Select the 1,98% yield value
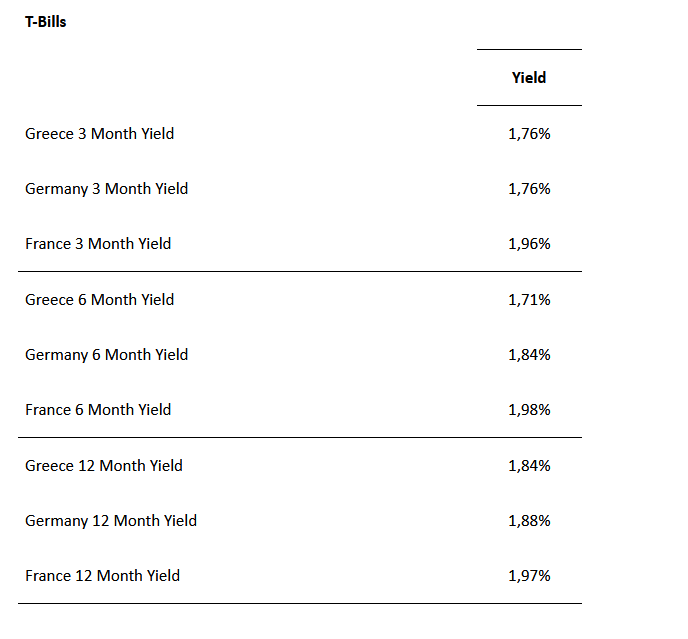Viewport: 688px width, 639px height. tap(529, 409)
